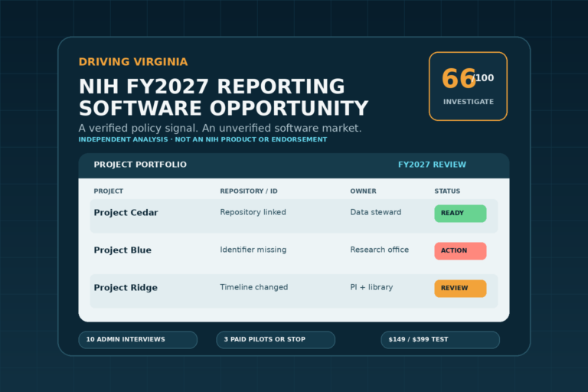Click the 66/100 INVESTIGATE score box
The image size is (588, 392).
pos(468,87)
